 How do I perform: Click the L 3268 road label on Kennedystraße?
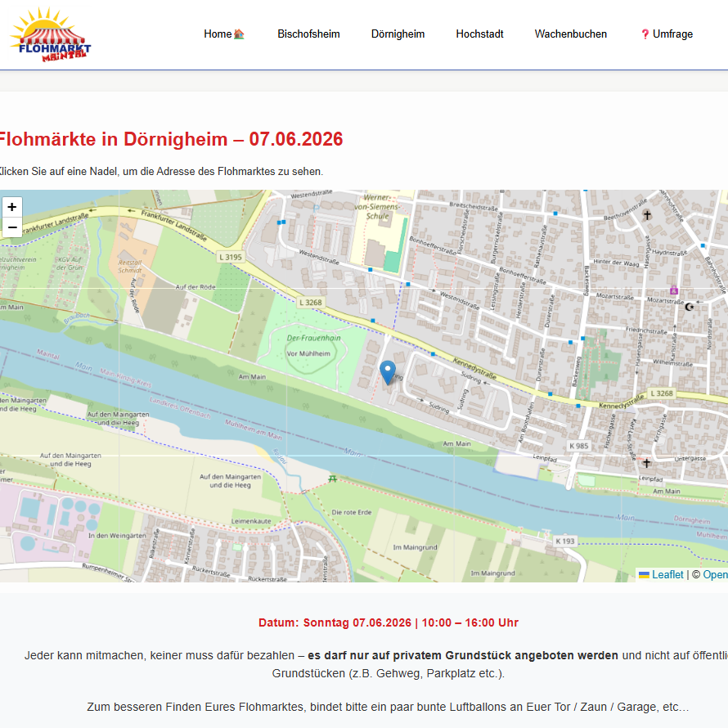663,394
